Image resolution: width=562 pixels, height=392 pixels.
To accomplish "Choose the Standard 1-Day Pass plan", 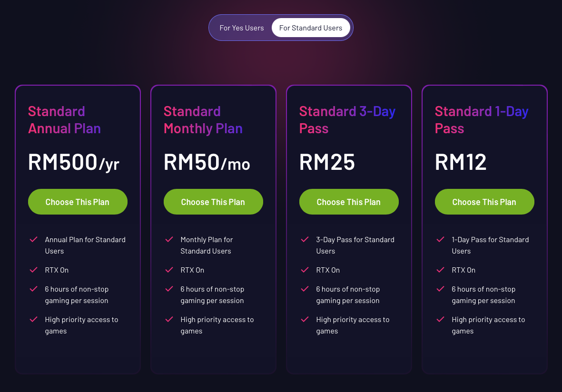I will [484, 202].
